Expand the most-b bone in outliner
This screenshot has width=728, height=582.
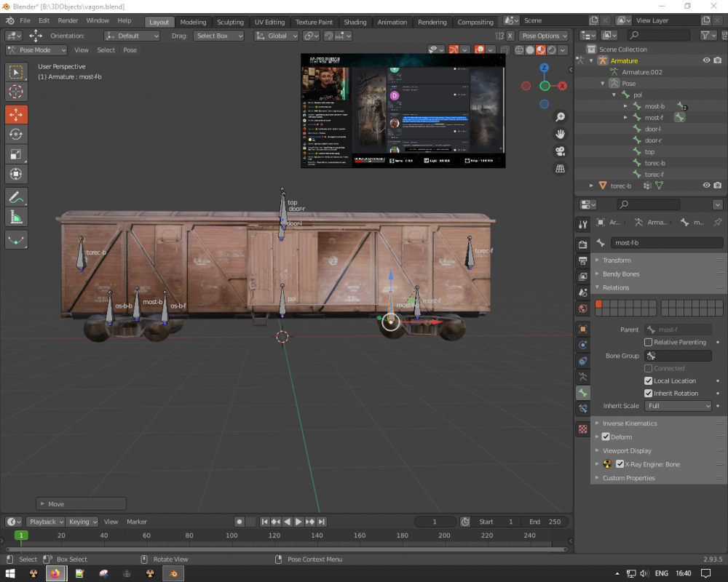point(625,106)
